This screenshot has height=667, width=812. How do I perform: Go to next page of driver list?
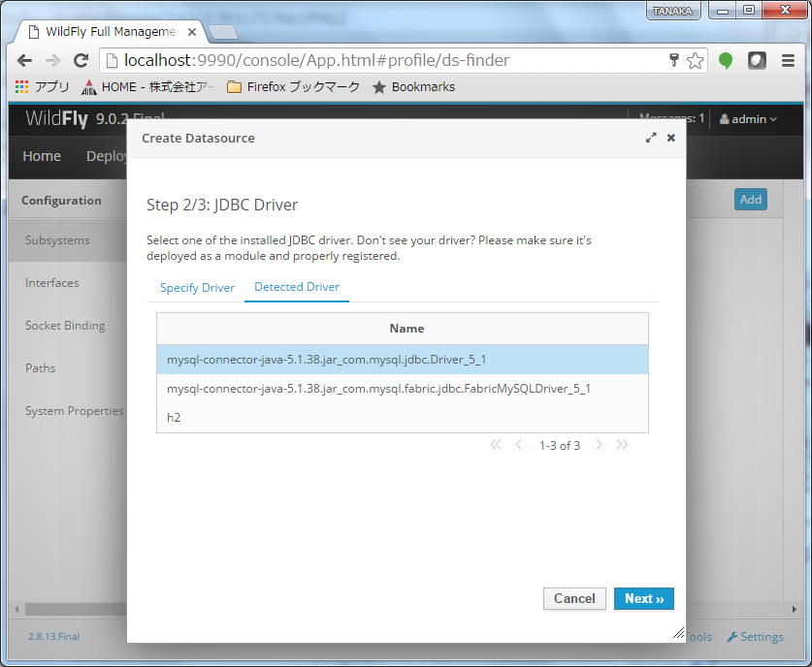click(600, 444)
